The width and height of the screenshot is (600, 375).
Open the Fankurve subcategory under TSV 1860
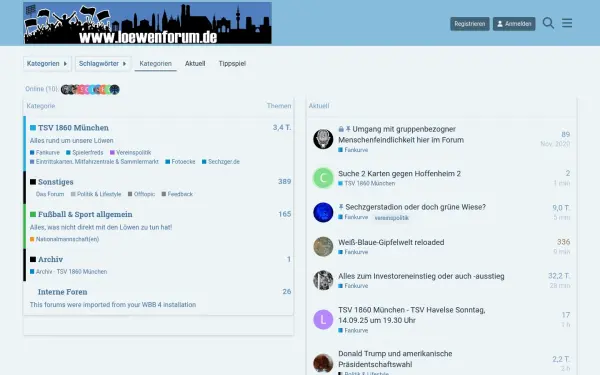45,152
